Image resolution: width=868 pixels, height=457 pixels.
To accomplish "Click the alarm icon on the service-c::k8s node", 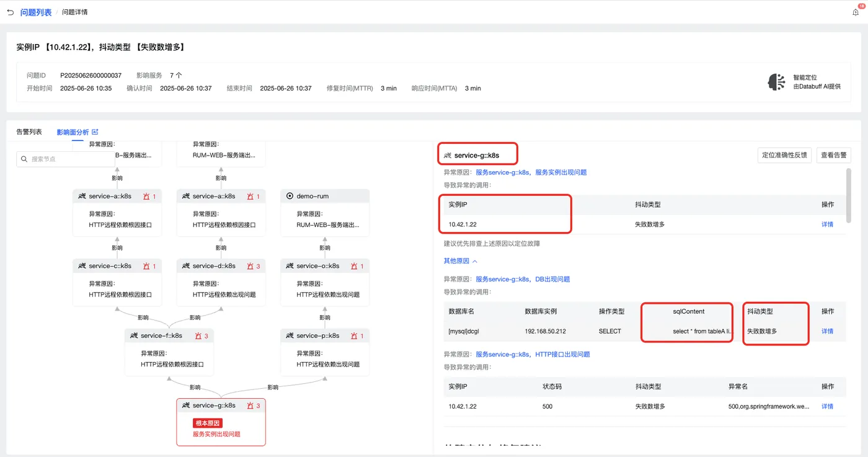I will point(146,266).
